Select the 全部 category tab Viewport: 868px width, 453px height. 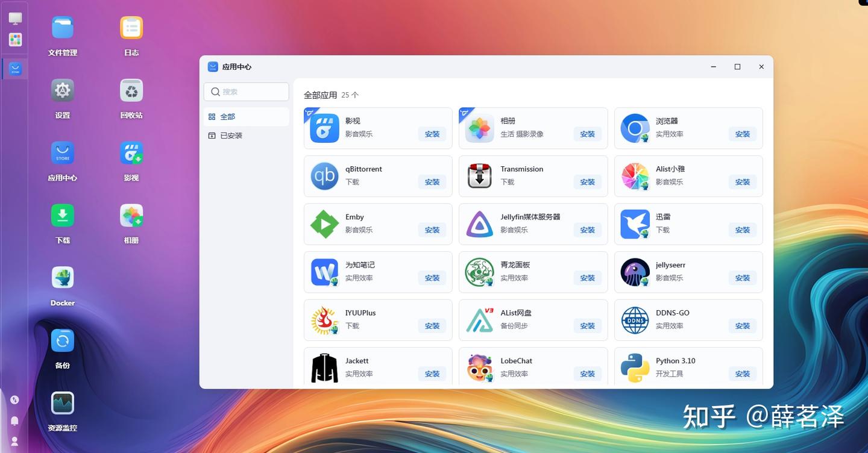click(x=227, y=116)
